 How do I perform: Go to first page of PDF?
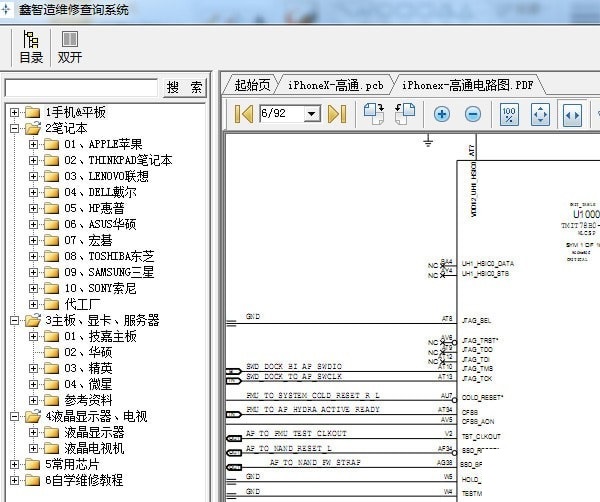(x=243, y=114)
